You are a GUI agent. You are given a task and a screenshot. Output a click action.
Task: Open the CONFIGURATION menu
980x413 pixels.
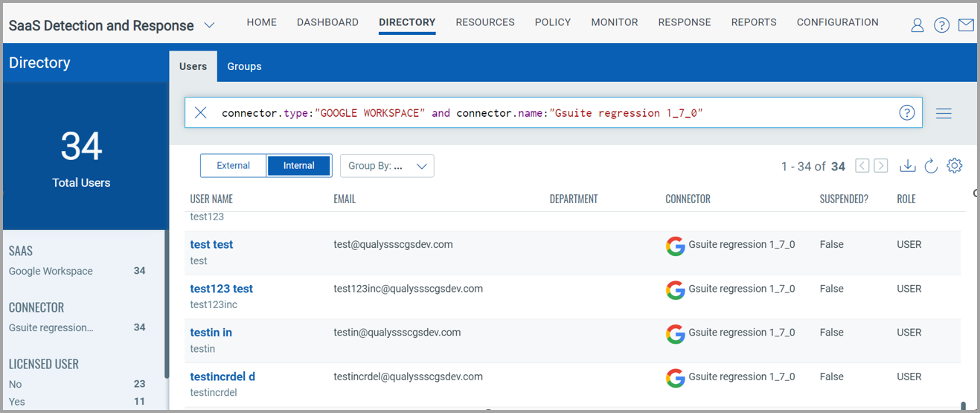(838, 22)
